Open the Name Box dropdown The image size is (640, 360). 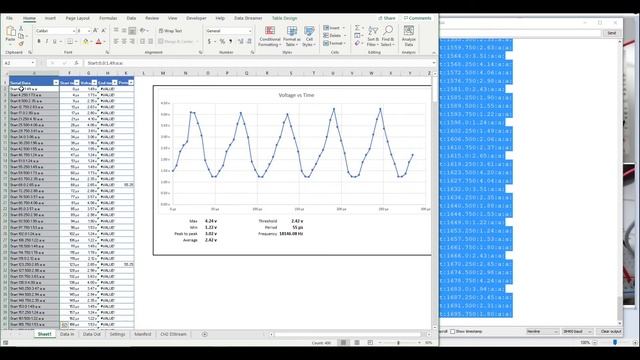33,63
